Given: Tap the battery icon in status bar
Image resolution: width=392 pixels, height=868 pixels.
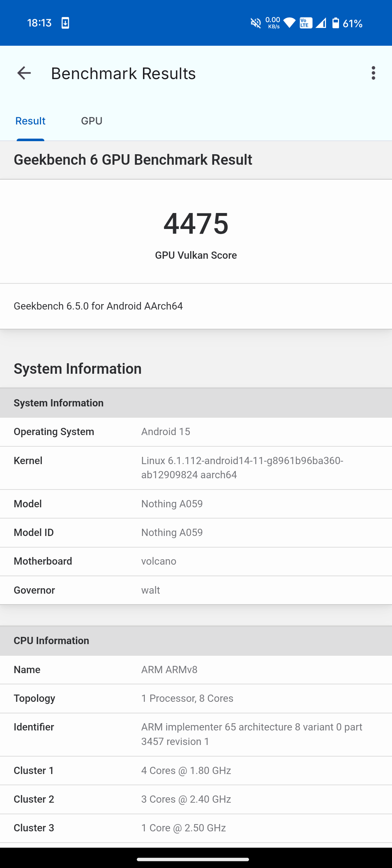Looking at the screenshot, I should tap(336, 23).
